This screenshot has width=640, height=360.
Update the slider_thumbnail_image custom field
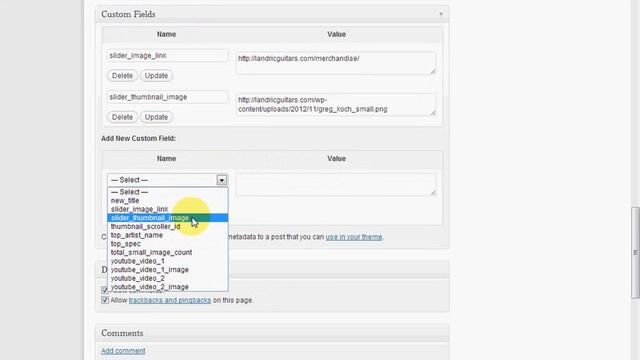click(156, 117)
